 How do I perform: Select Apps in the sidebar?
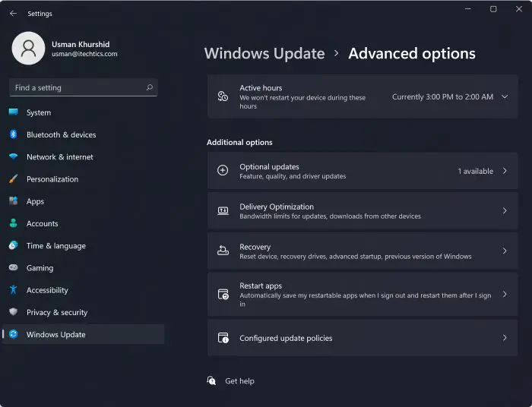point(83,201)
